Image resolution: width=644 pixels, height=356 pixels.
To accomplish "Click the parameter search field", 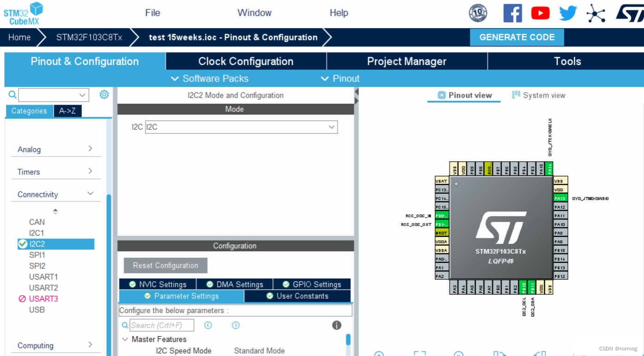I will click(162, 325).
